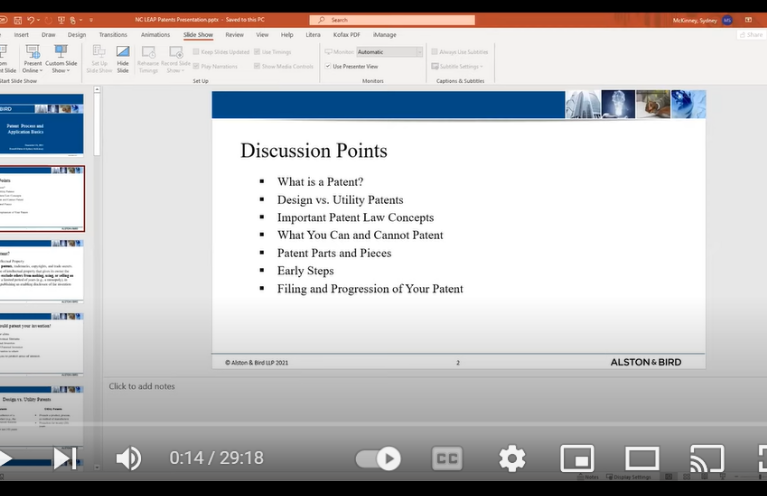Open the Draw ribbon tab

tap(48, 35)
